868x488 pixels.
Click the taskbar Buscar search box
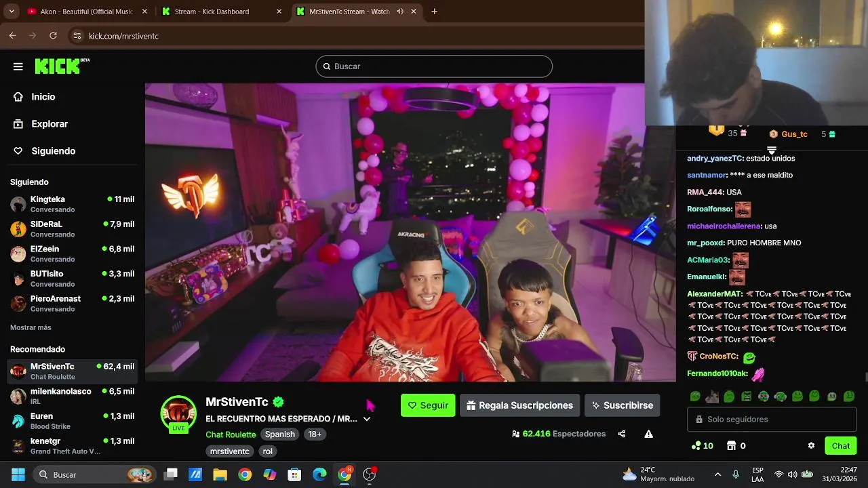point(93,474)
